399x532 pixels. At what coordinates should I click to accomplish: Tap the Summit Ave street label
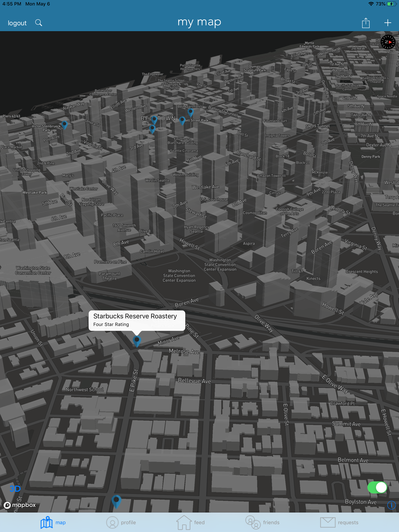346,424
